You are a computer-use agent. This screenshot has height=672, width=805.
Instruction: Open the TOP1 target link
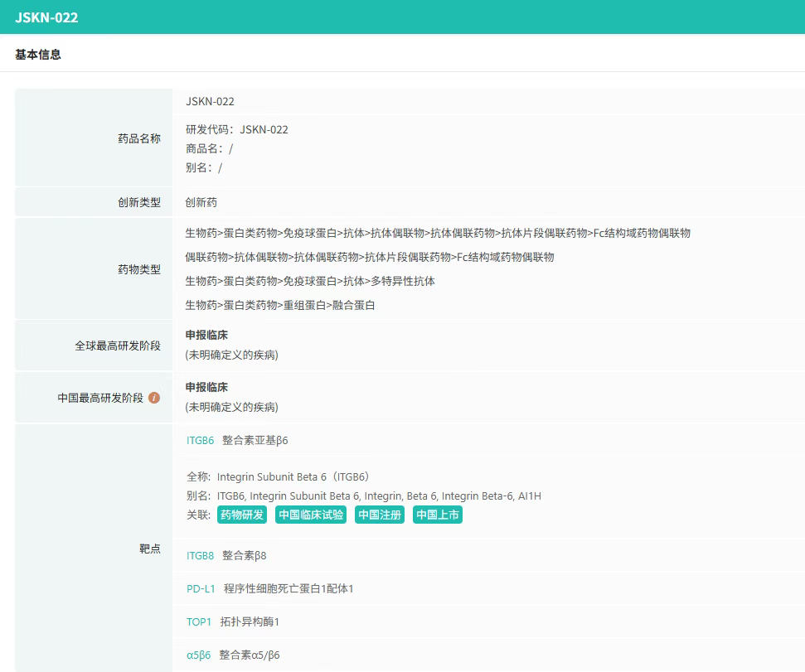coord(199,621)
